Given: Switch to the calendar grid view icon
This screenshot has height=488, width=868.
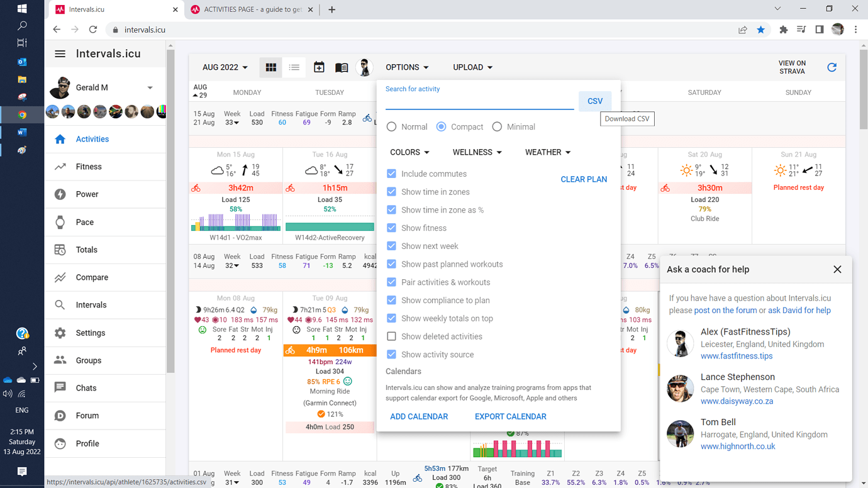Looking at the screenshot, I should click(x=271, y=67).
